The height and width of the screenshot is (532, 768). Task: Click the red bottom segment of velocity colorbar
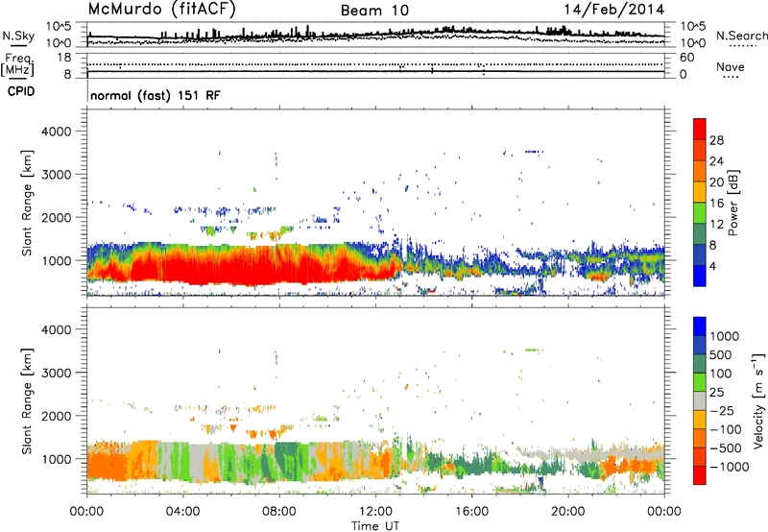tap(700, 475)
